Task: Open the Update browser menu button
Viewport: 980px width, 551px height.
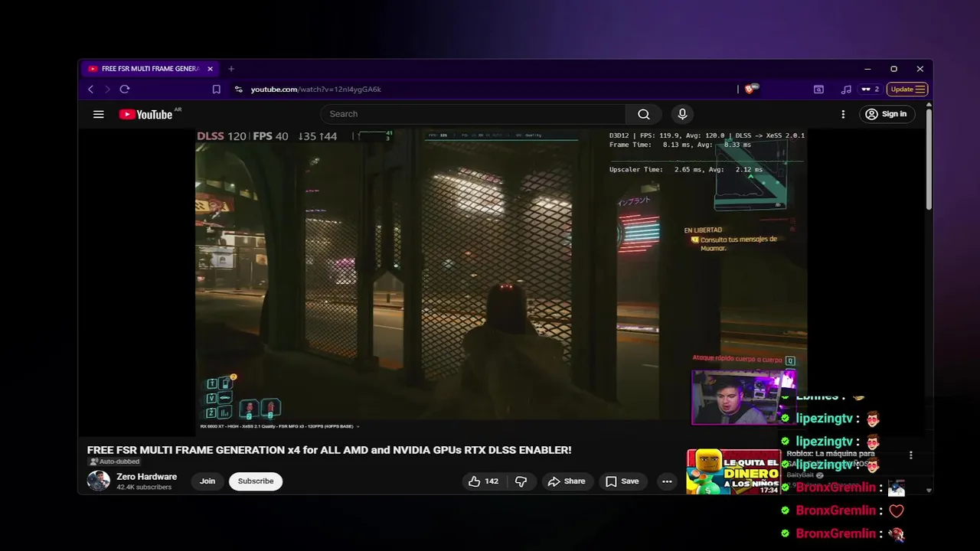Action: [x=907, y=90]
